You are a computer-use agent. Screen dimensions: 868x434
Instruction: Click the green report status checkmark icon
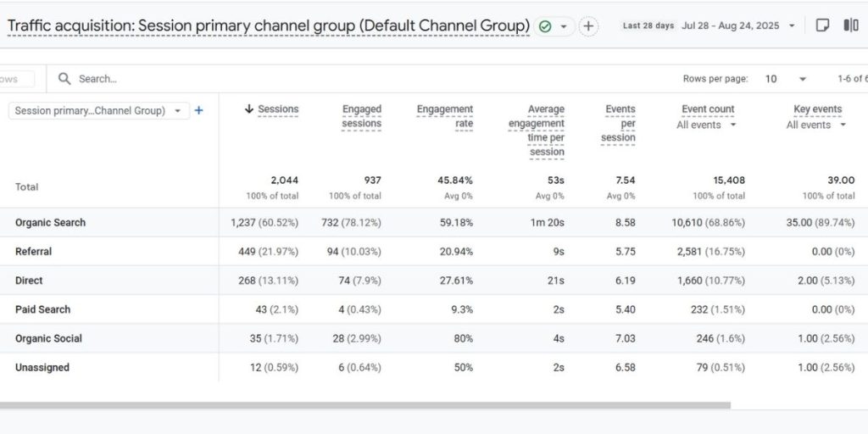(x=545, y=26)
